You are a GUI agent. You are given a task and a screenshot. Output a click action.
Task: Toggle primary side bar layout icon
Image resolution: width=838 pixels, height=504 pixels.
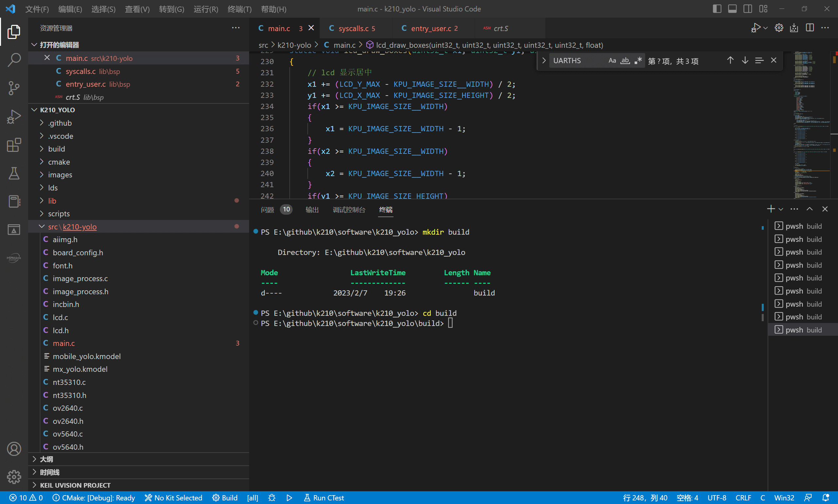pyautogui.click(x=717, y=9)
